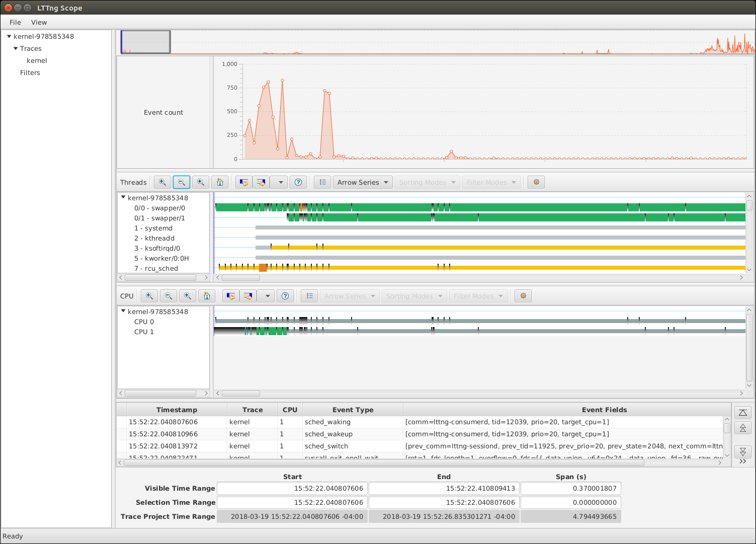This screenshot has height=544, width=756.
Task: Open Threads view settings gear icon
Action: [536, 182]
